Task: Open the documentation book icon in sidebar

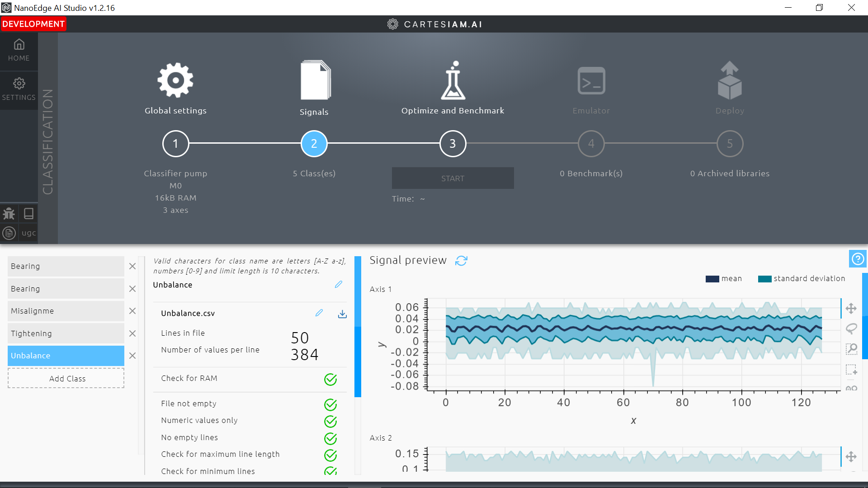Action: (x=28, y=213)
